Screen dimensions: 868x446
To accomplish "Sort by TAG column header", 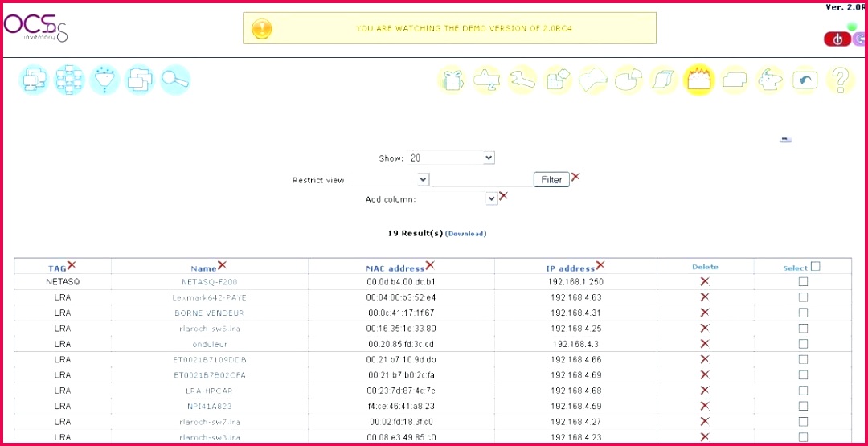I will (57, 268).
